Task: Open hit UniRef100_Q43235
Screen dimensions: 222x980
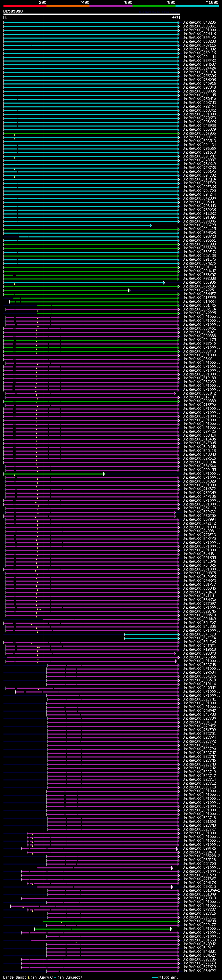Action: click(x=199, y=23)
